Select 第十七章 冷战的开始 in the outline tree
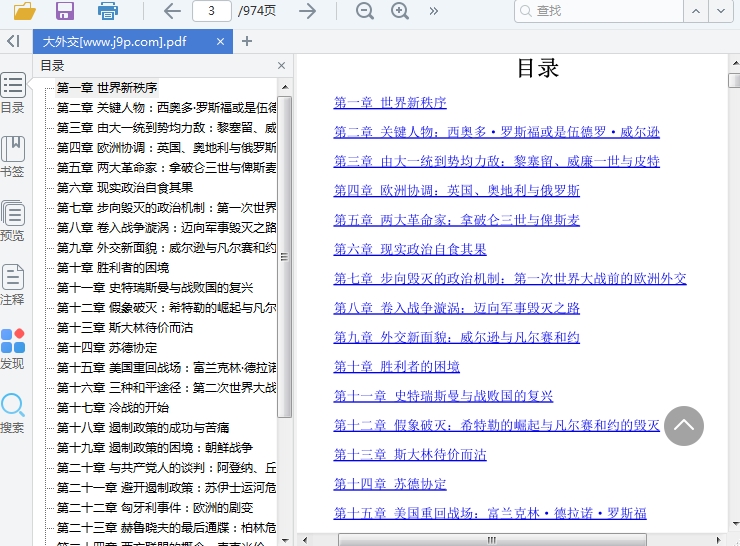The image size is (740, 546). 113,408
